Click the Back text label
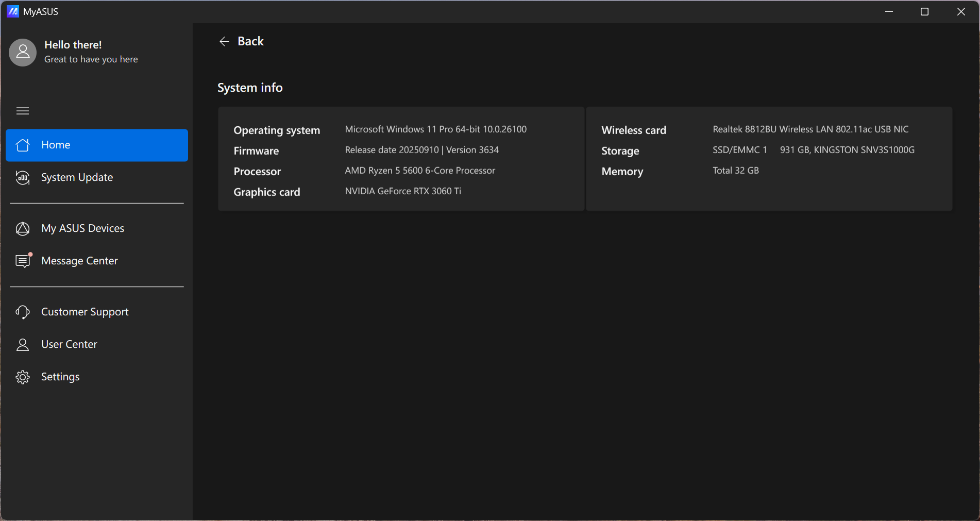This screenshot has height=521, width=980. pos(250,41)
